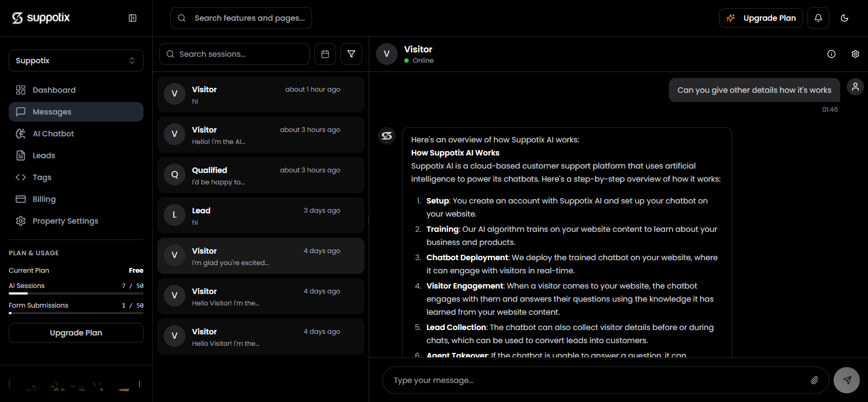Click the L avatar of Lead session
868x402 pixels.
click(x=175, y=215)
